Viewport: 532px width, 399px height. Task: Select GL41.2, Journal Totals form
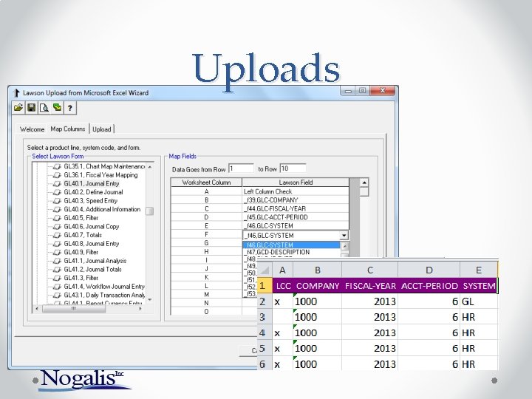92,270
